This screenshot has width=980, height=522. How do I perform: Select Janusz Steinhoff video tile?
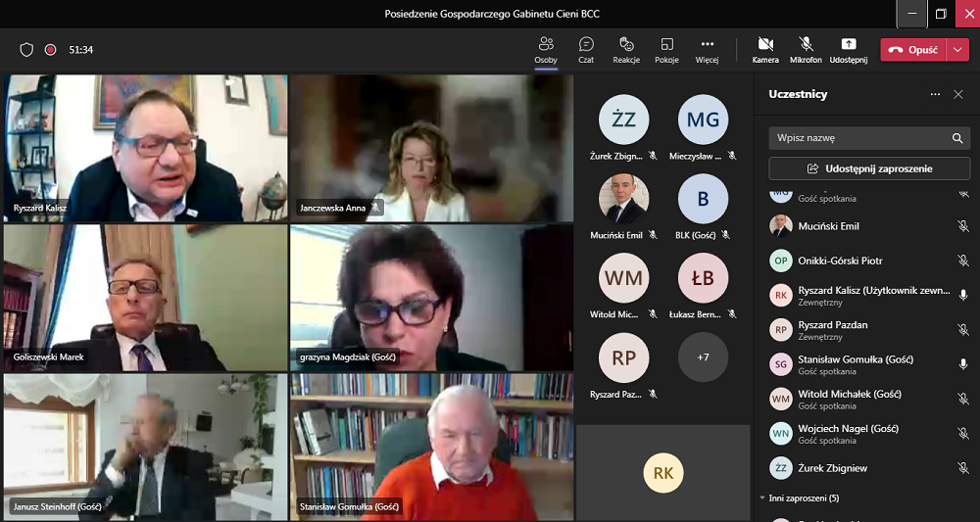[146, 447]
